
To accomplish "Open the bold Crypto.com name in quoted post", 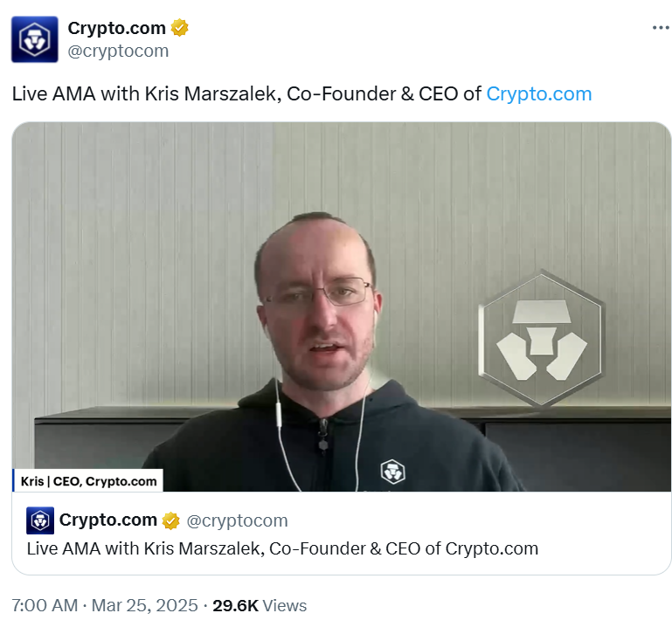I will tap(108, 520).
